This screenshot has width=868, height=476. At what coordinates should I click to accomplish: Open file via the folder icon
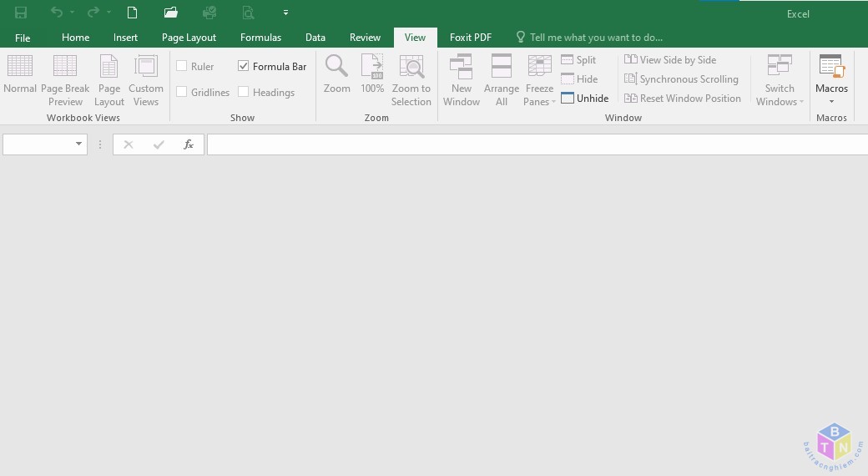[171, 13]
